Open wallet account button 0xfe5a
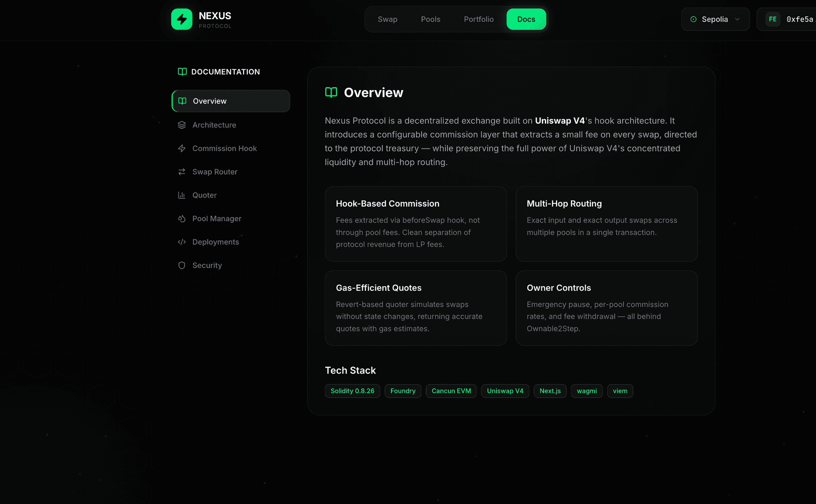Image resolution: width=816 pixels, height=504 pixels. pos(790,19)
